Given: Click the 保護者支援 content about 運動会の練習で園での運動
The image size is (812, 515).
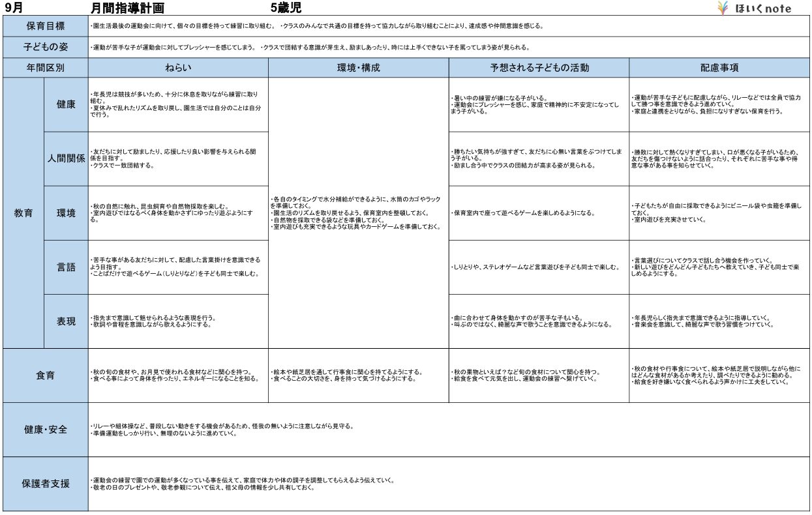Looking at the screenshot, I should click(449, 484).
